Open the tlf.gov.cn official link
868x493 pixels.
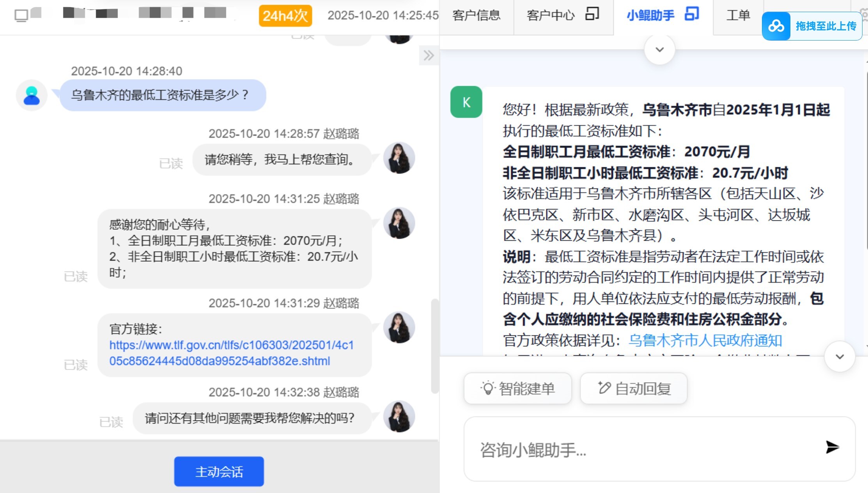point(231,353)
